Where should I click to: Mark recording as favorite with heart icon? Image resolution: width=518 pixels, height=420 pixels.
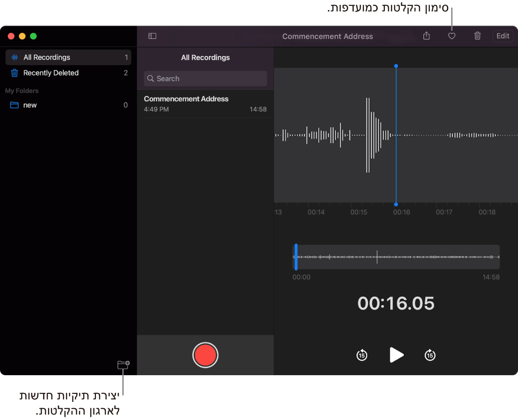pyautogui.click(x=451, y=36)
